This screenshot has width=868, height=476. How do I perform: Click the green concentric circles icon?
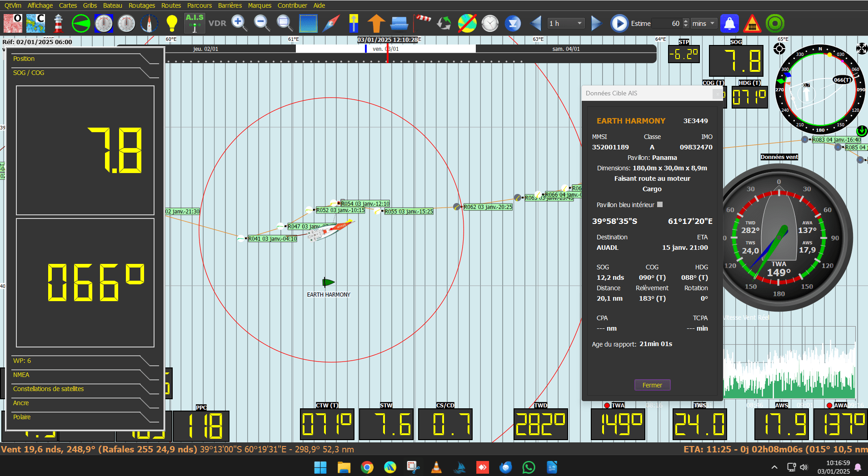click(x=775, y=23)
